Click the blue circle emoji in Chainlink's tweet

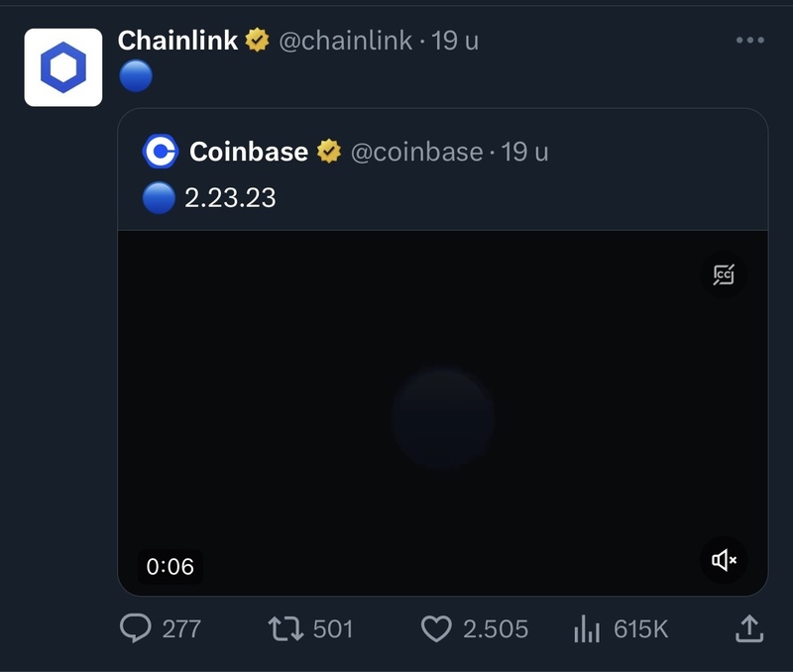[x=135, y=76]
